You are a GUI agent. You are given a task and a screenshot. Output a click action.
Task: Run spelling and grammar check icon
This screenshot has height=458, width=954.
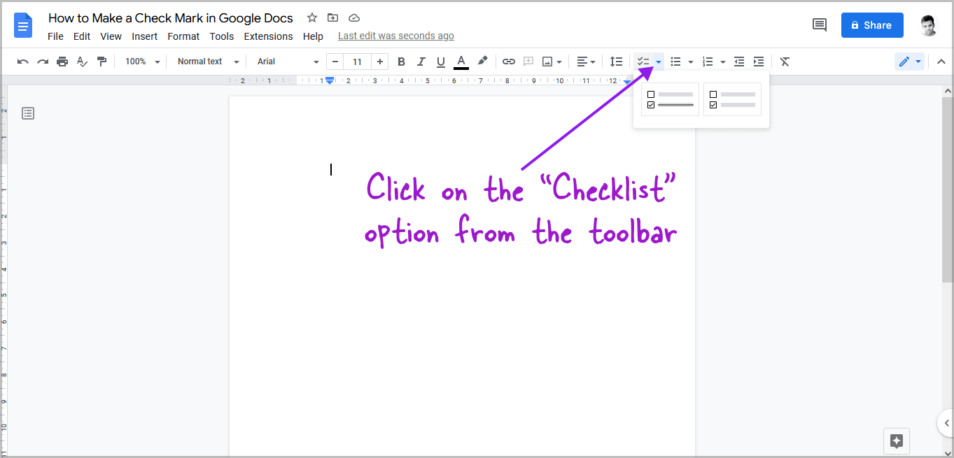82,61
